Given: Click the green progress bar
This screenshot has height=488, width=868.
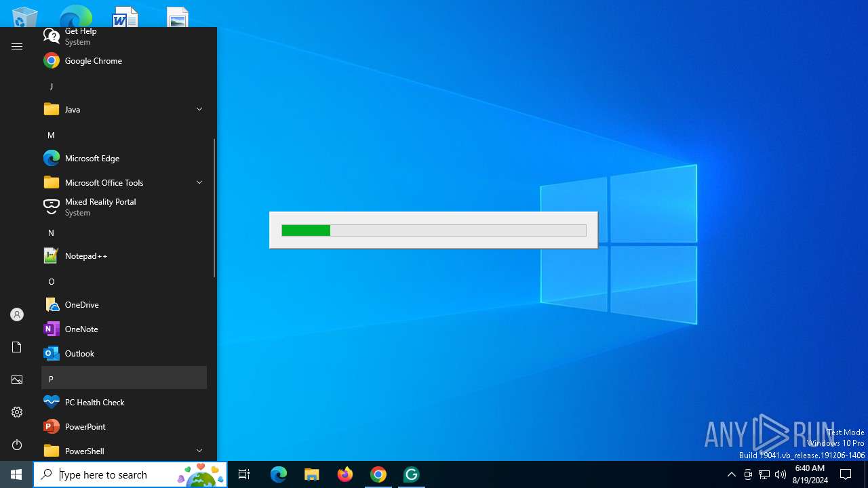Looking at the screenshot, I should coord(434,230).
